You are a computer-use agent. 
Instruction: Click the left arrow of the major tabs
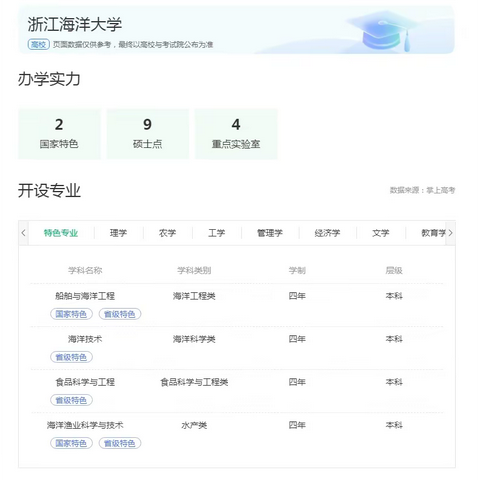point(23,233)
